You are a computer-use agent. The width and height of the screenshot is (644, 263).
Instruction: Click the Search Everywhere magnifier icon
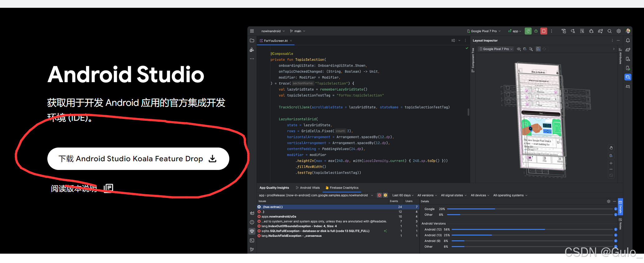click(x=609, y=31)
